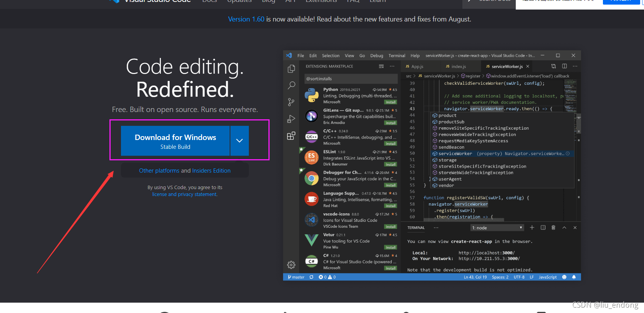Click the Download for Windows Stable Build button
The width and height of the screenshot is (644, 313).
[x=175, y=141]
